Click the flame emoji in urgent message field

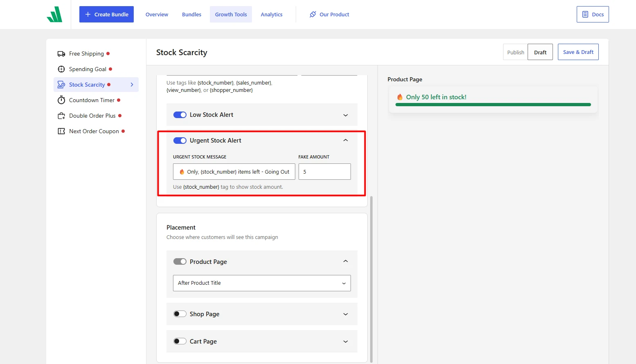coord(182,172)
